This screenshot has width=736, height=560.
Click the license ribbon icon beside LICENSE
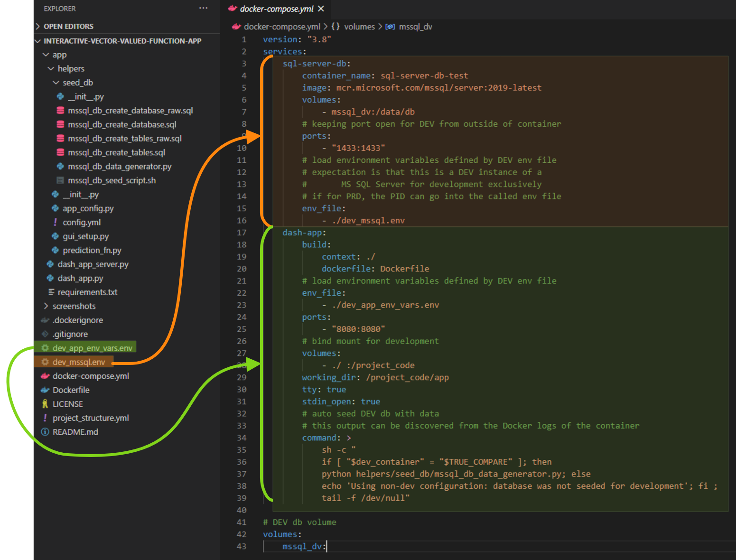[x=45, y=404]
